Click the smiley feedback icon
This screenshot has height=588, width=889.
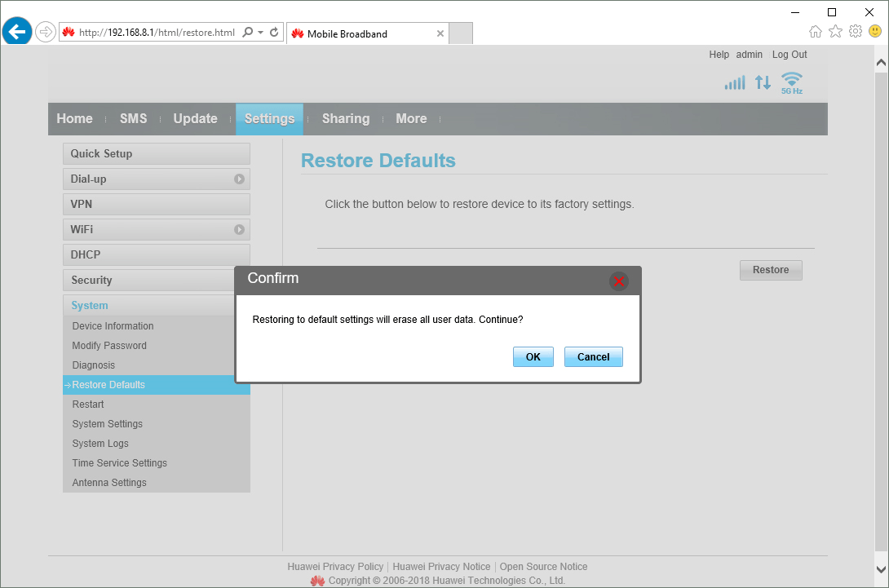pos(874,30)
